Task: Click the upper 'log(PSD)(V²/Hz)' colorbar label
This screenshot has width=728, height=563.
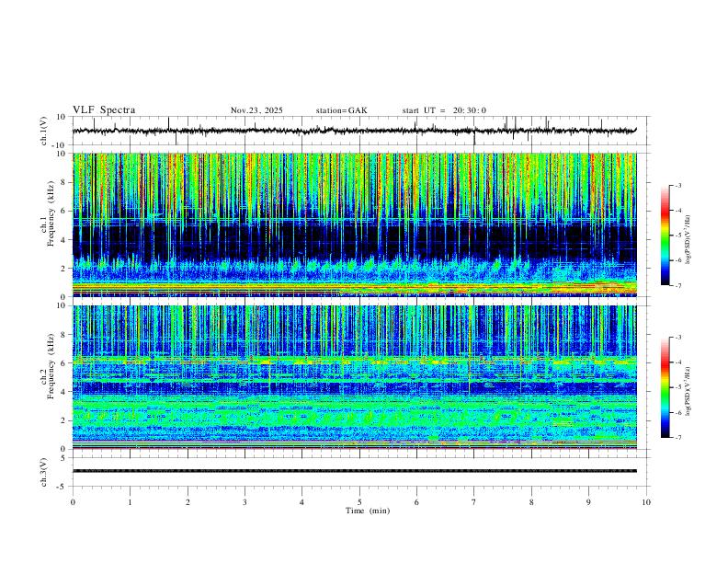Action: [688, 240]
